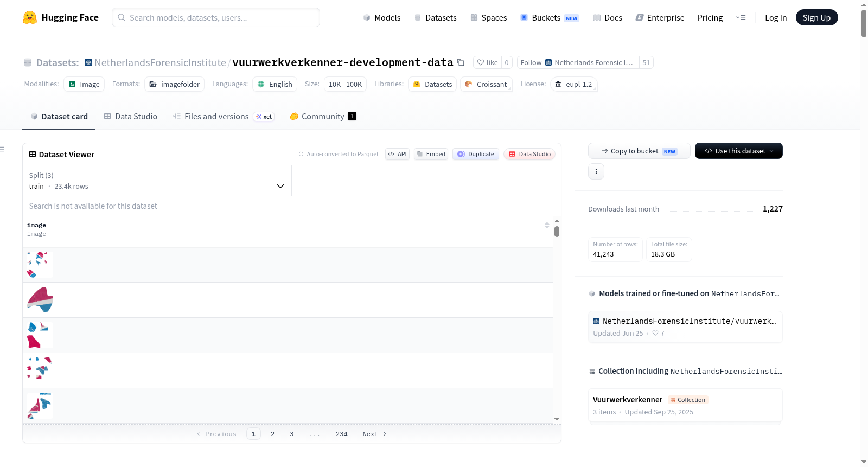Open the Vuurwerkverkenner collection
Image resolution: width=868 pixels, height=467 pixels.
685,405
